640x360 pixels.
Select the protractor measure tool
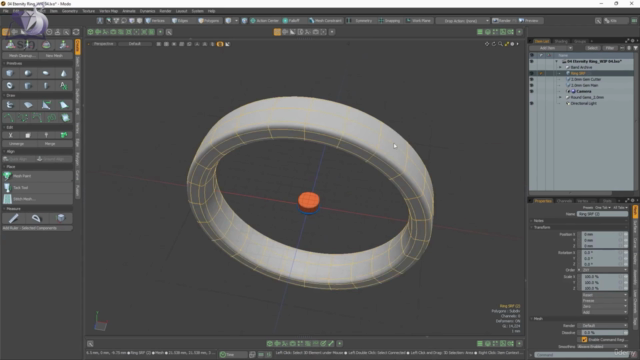[37, 218]
